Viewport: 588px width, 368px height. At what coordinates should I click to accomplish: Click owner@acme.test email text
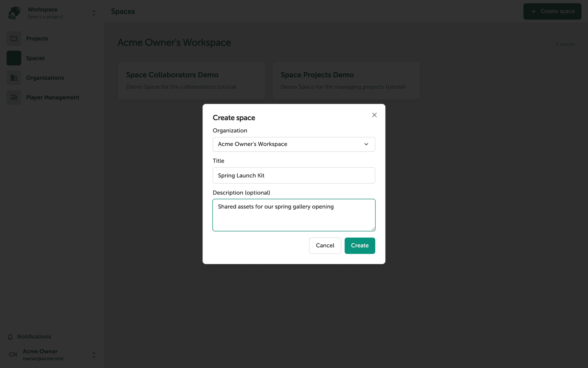point(43,359)
